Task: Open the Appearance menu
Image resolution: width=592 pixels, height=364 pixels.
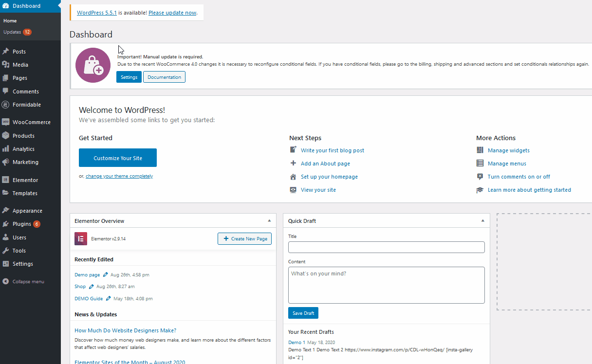Action: coord(27,211)
